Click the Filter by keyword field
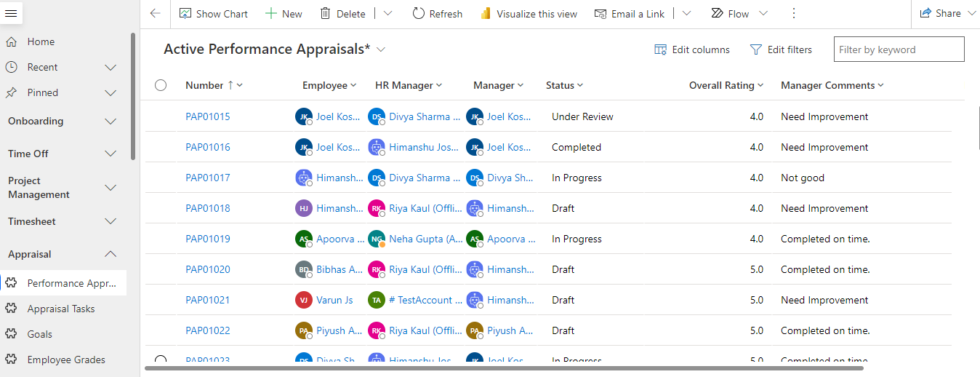 899,49
